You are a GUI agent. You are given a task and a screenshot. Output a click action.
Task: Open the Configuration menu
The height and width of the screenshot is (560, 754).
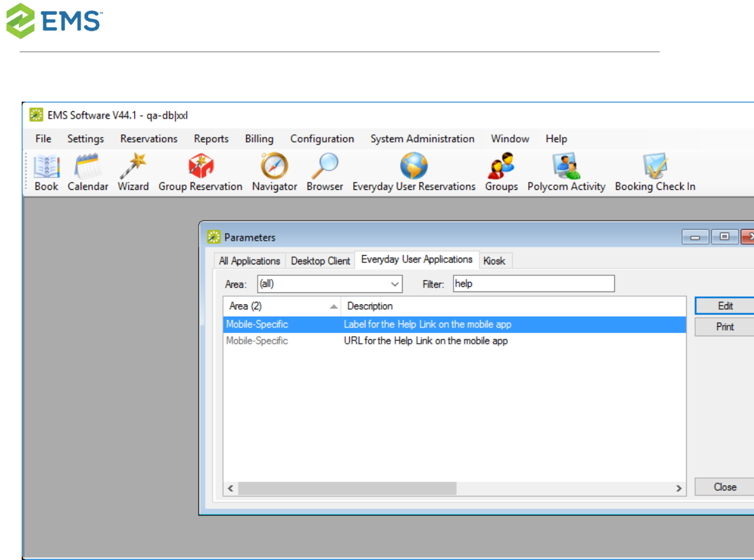322,139
